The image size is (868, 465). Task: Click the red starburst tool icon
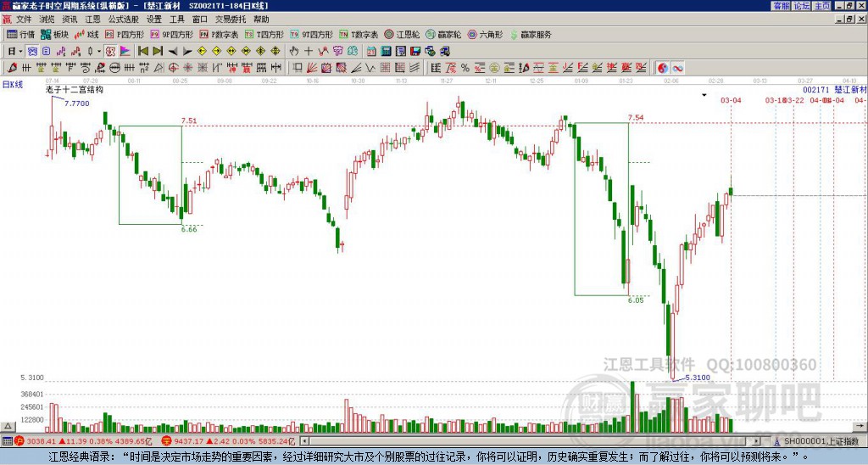coord(187,68)
